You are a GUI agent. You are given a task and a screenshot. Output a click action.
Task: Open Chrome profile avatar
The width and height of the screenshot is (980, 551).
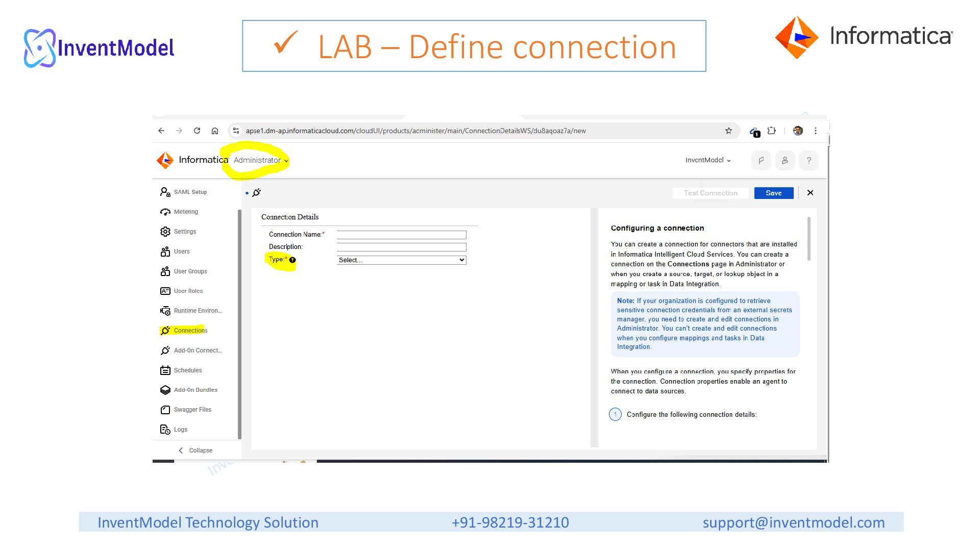tap(798, 131)
